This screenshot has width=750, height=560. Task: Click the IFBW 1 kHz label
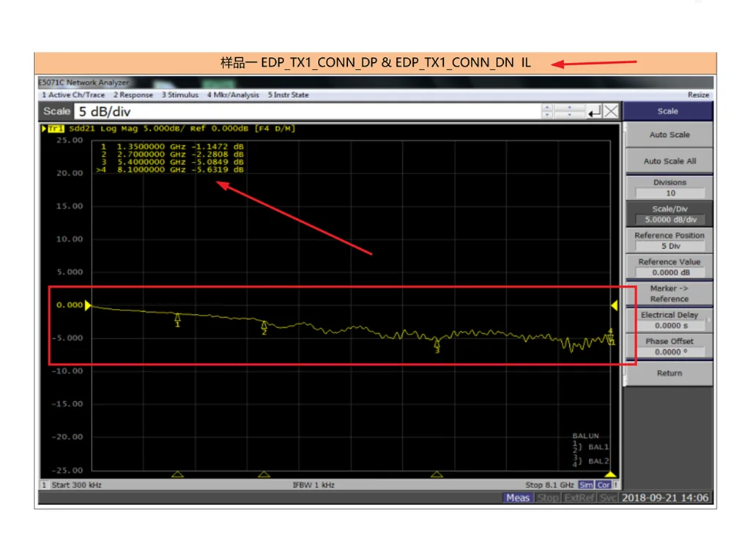click(x=313, y=485)
